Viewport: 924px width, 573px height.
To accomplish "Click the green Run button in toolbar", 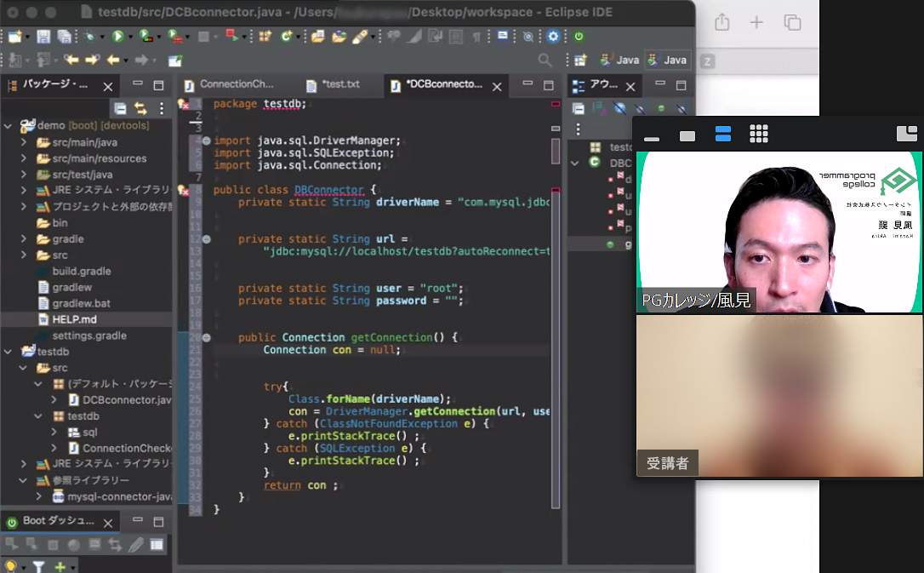I will (117, 37).
